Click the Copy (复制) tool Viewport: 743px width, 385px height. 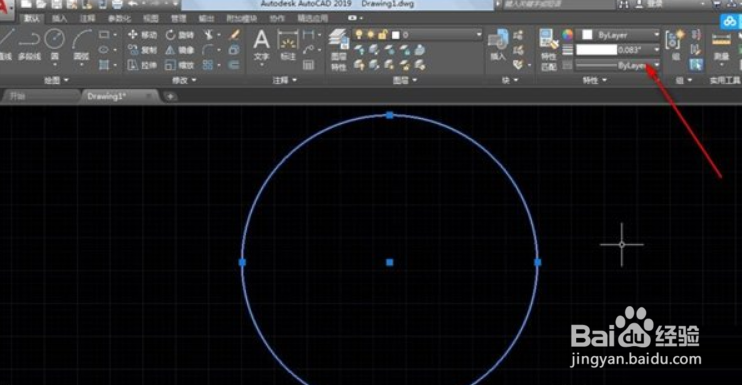tap(143, 50)
